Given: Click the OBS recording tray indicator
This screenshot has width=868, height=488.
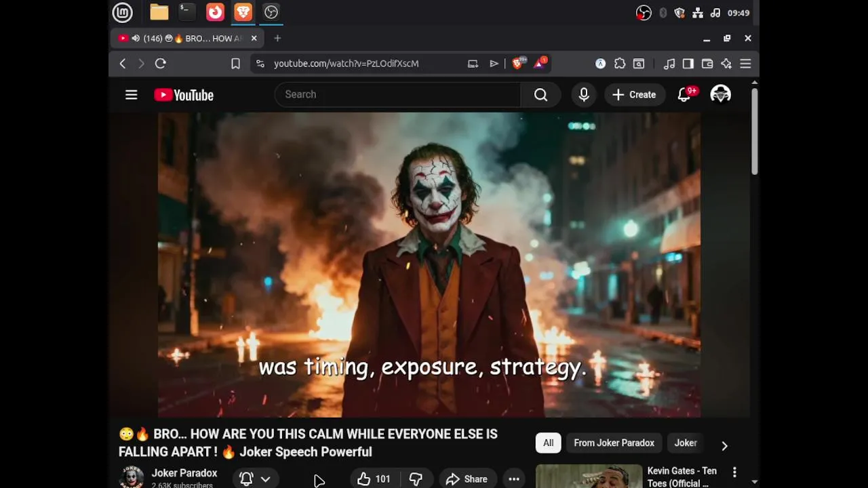Looking at the screenshot, I should click(x=644, y=13).
